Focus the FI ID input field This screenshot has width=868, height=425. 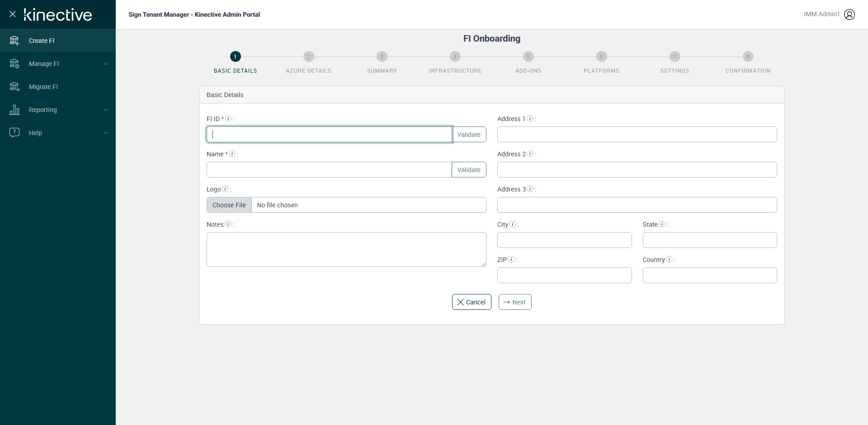[330, 135]
